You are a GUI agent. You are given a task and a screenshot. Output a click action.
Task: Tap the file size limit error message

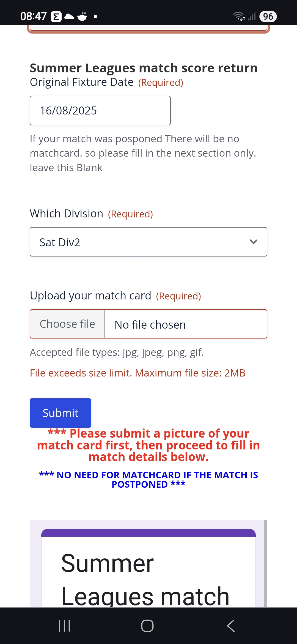point(137,373)
